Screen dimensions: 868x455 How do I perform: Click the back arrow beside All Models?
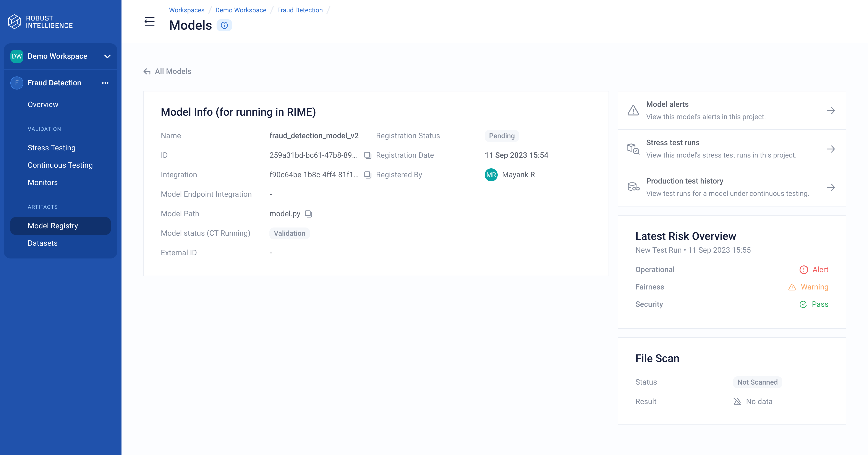point(147,71)
